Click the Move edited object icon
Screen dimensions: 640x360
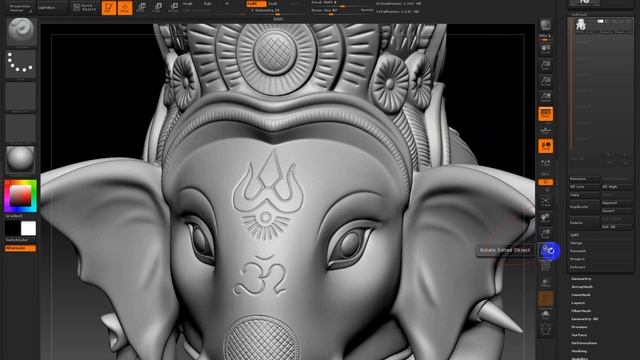point(545,218)
